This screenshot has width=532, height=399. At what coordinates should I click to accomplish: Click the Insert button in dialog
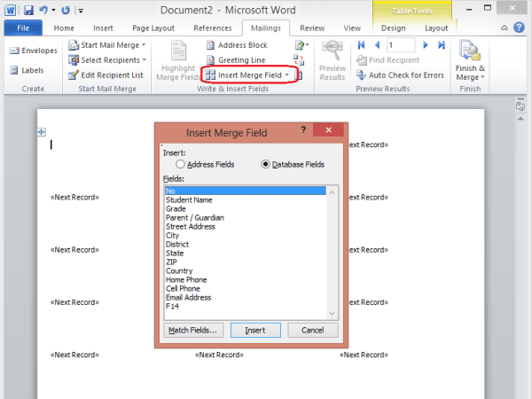(x=255, y=330)
